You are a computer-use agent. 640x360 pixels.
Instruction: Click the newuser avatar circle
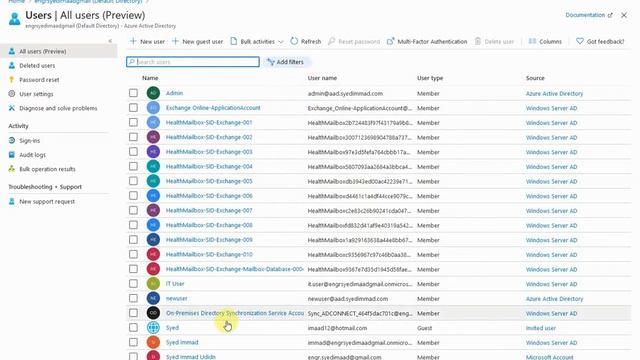tap(153, 298)
